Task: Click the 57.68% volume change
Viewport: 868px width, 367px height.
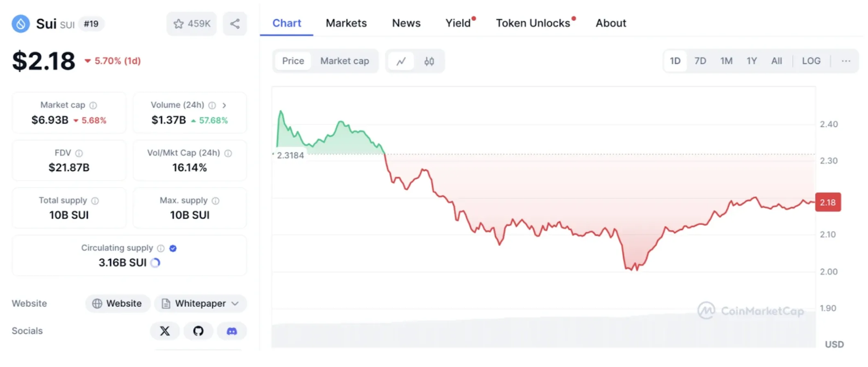Action: 210,120
